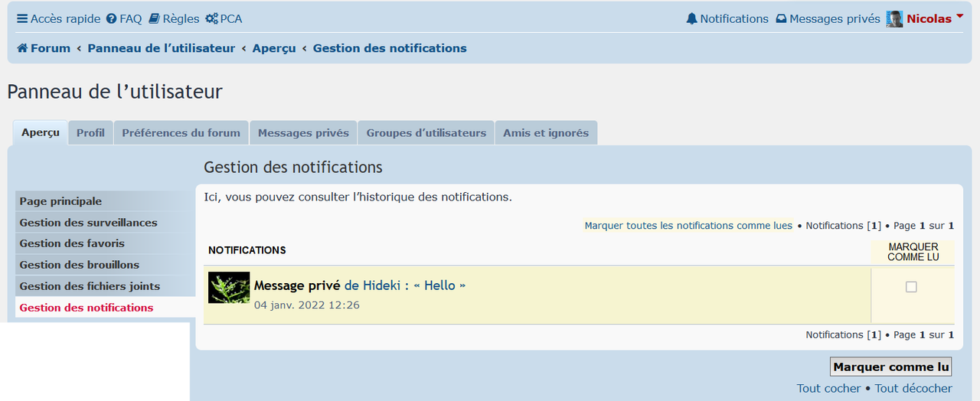Click Marquer toutes les notifications comme lues
980x401 pixels.
[x=688, y=226]
